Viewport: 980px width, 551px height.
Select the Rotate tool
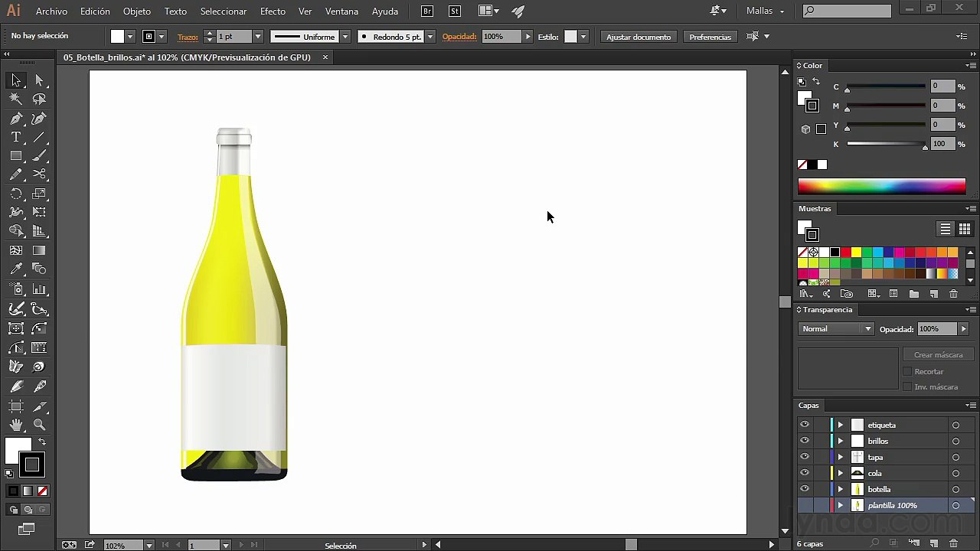point(16,194)
